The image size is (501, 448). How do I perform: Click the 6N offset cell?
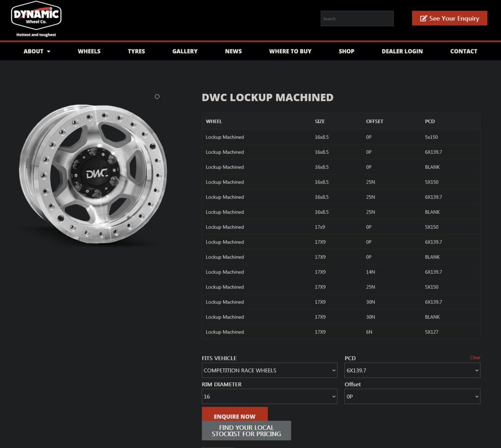click(369, 332)
